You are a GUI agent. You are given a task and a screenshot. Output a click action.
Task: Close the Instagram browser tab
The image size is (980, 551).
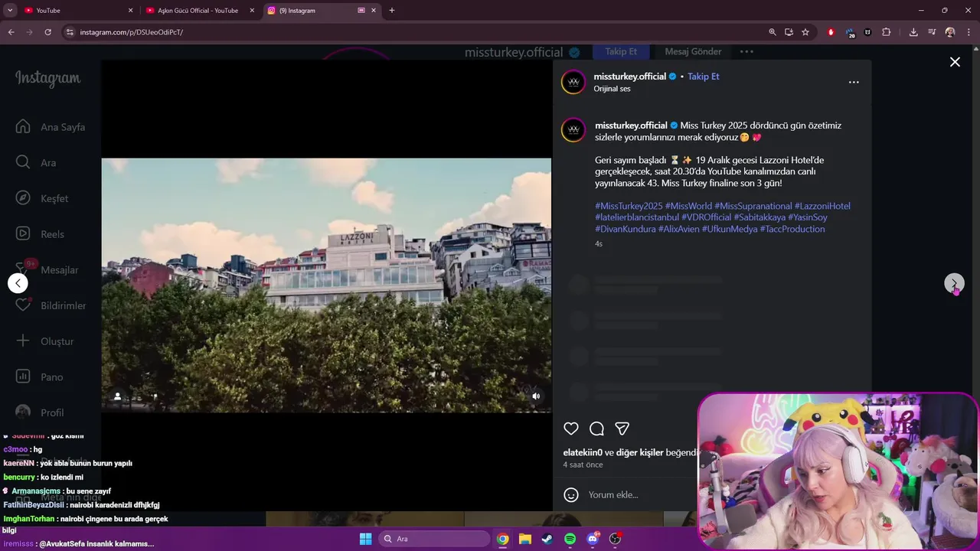click(374, 11)
